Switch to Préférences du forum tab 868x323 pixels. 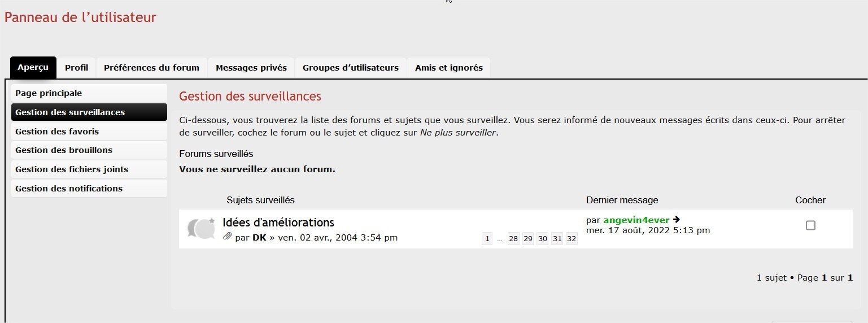click(x=151, y=68)
